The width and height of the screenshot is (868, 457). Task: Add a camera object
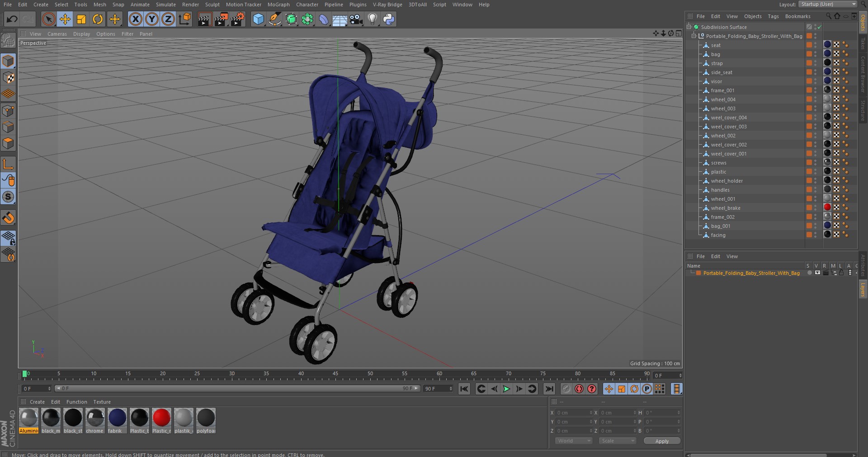(356, 19)
